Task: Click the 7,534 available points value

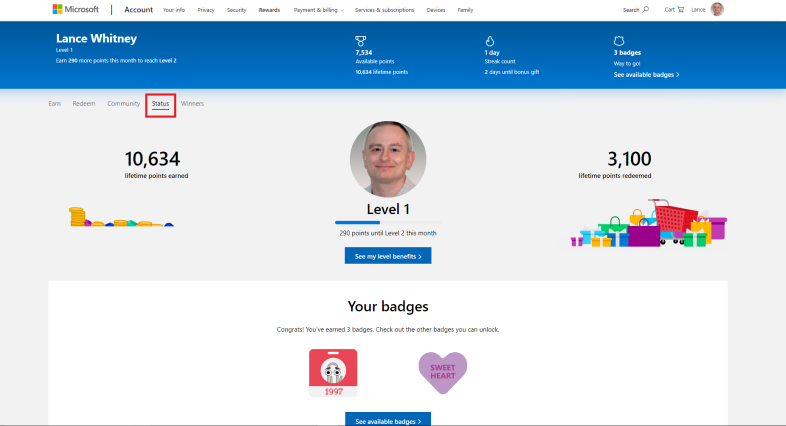Action: click(364, 53)
